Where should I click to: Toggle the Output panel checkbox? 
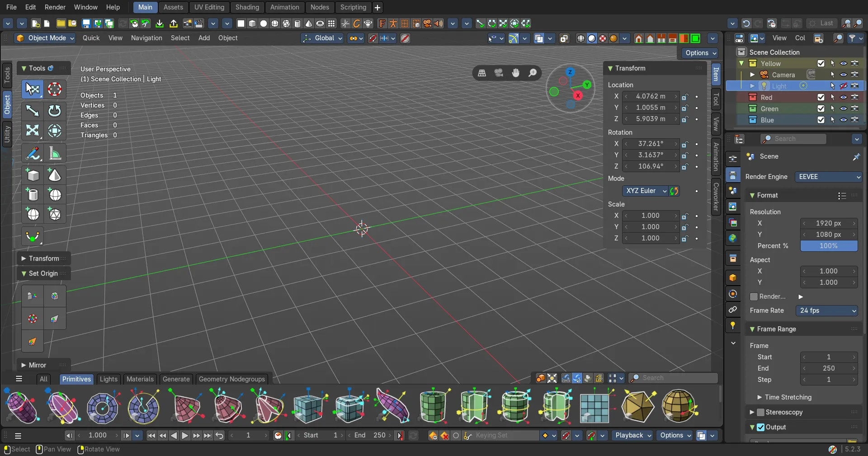761,427
